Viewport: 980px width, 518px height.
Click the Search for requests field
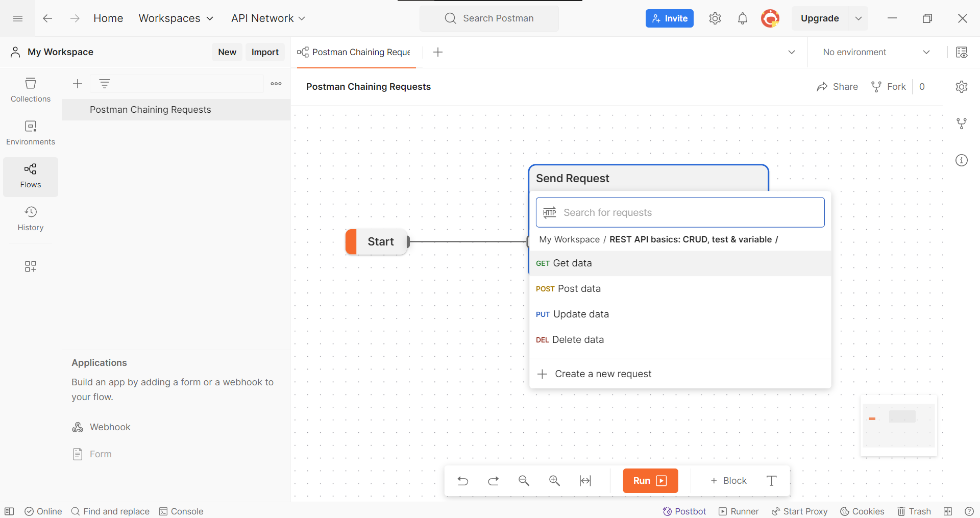coord(680,212)
